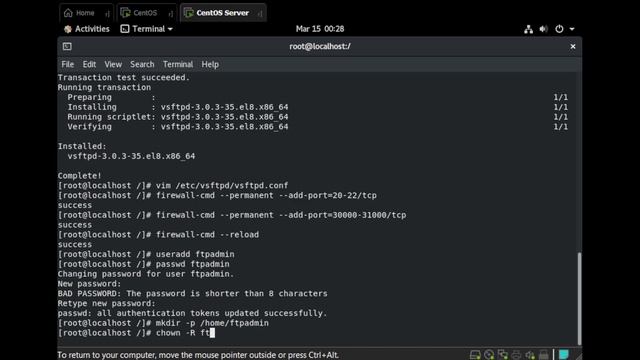
Task: Click the 'Retype new password:' line
Action: pos(107,304)
